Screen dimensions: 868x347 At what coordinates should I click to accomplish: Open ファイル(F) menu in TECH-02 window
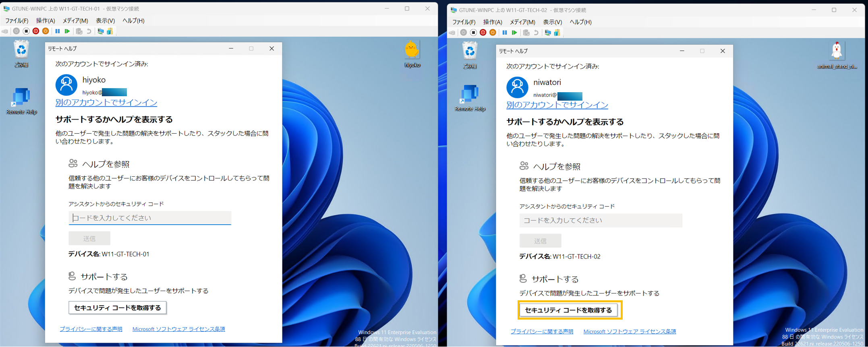point(464,22)
